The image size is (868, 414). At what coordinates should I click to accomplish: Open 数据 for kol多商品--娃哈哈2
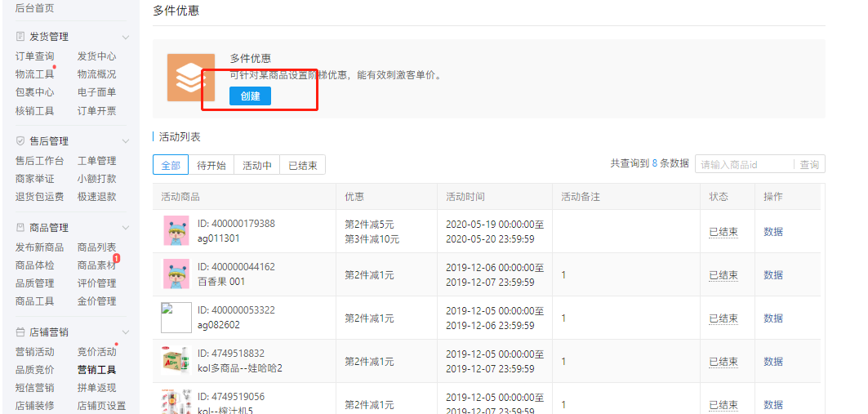pyautogui.click(x=773, y=362)
